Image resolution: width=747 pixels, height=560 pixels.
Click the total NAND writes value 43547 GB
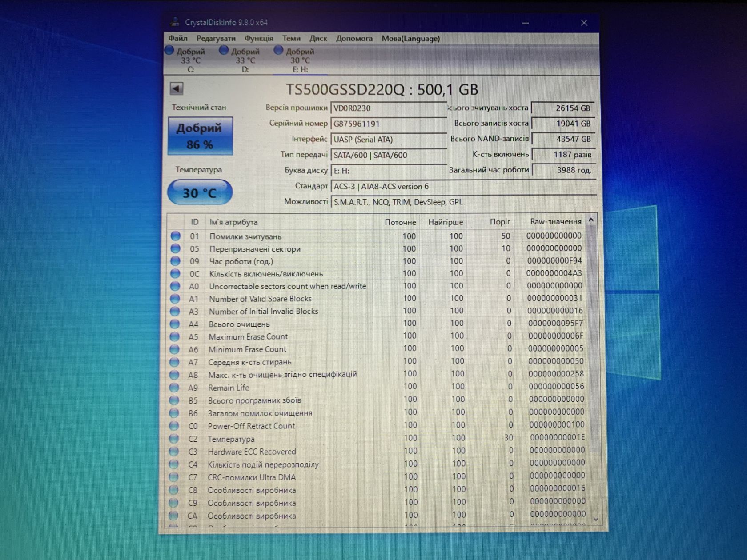[563, 139]
